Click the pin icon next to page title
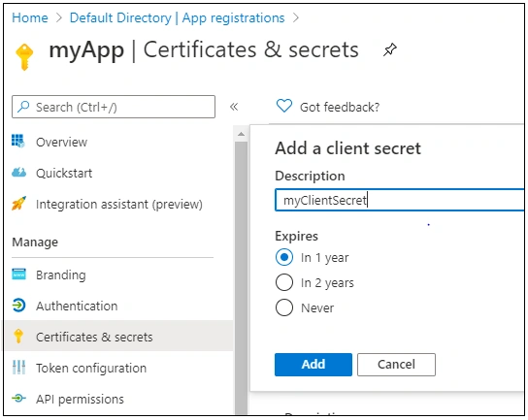Screen dimensions: 528x420 (x=390, y=50)
